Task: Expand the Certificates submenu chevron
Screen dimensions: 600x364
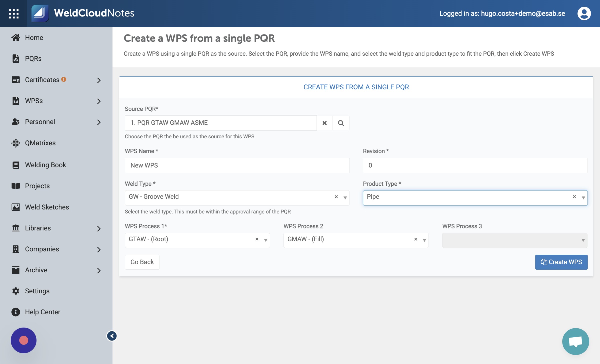Action: 99,80
